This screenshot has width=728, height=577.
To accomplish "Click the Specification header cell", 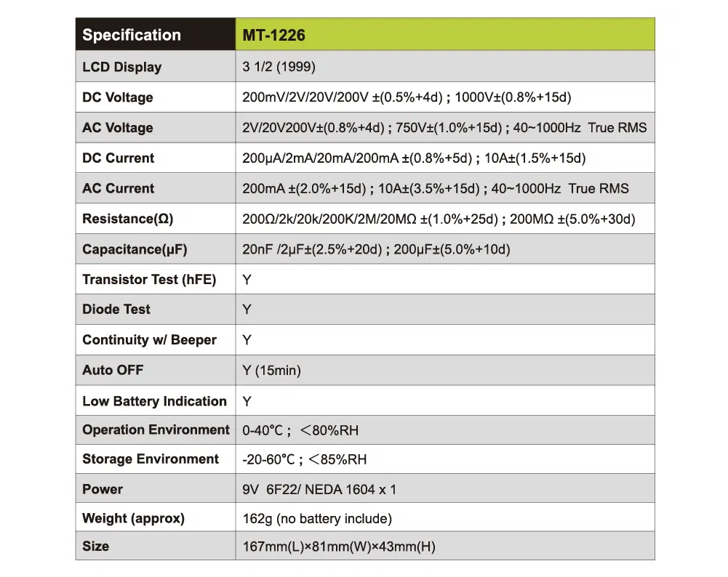I will pos(132,35).
